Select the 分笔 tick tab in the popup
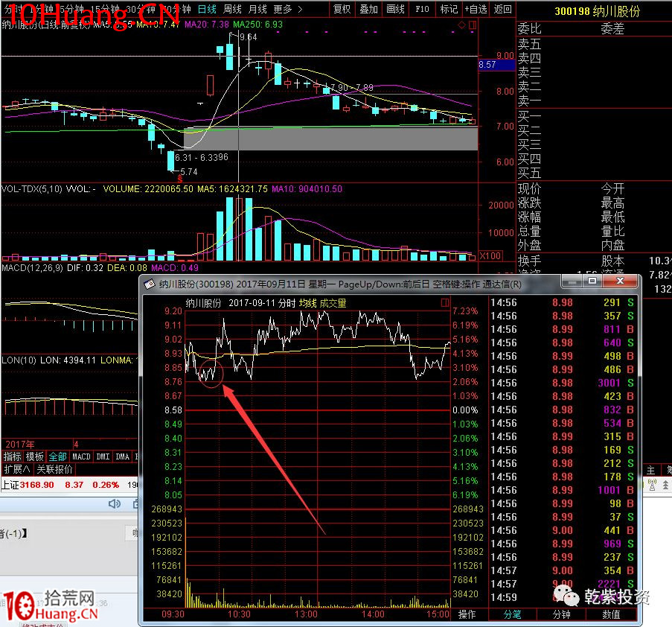 pos(512,614)
